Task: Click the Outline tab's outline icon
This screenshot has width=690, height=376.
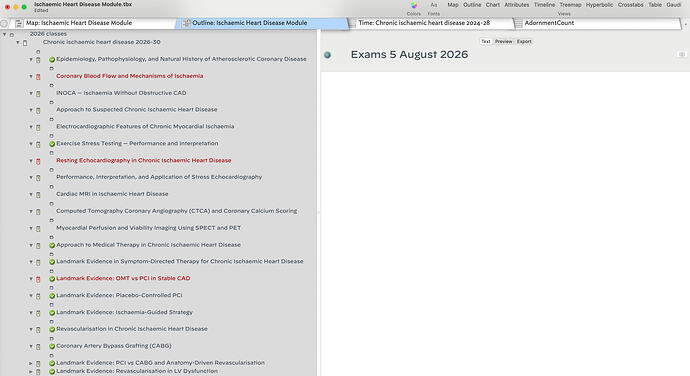Action: point(186,23)
